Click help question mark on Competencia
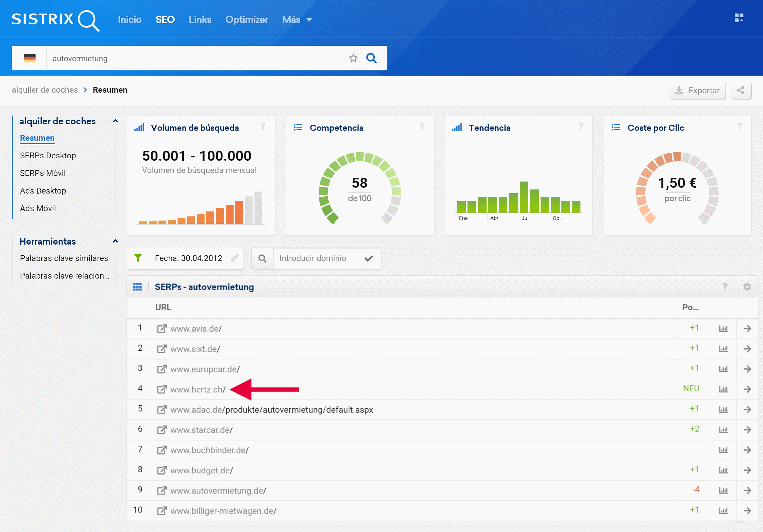 (x=422, y=126)
